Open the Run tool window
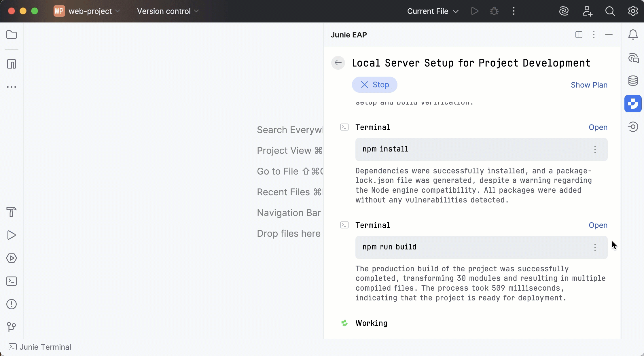Screen dimensions: 644x356 coord(12,235)
